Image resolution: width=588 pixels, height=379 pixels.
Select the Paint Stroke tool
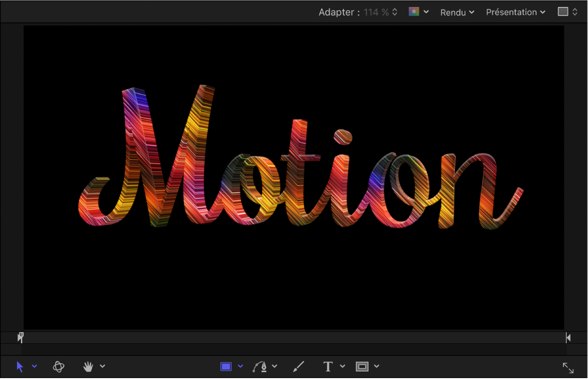[x=298, y=366]
